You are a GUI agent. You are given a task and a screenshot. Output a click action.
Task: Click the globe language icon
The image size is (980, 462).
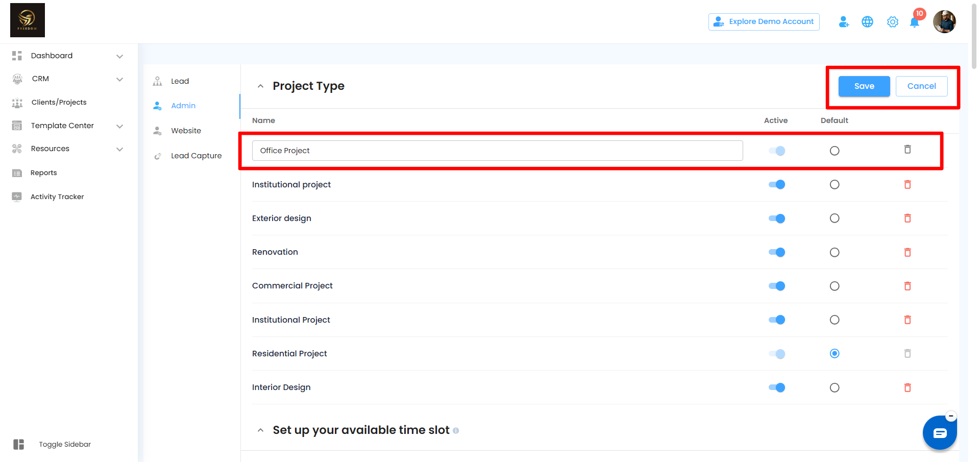[x=867, y=22]
